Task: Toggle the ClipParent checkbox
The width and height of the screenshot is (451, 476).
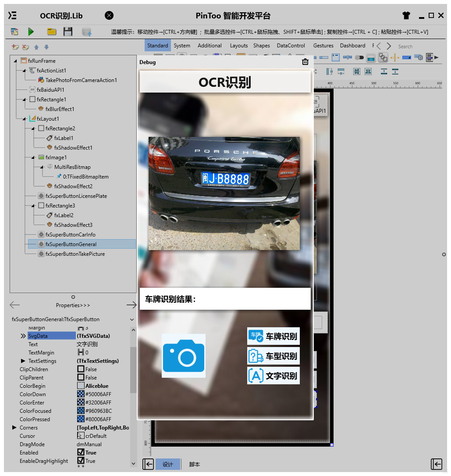Action: pos(81,377)
